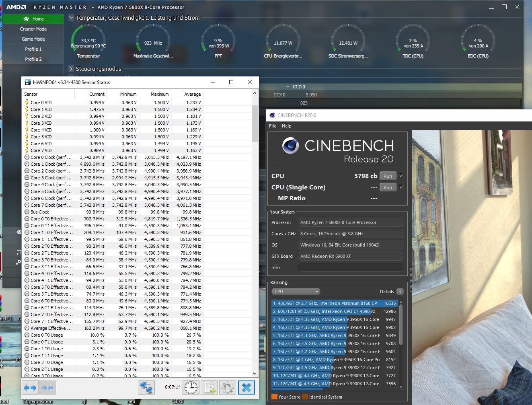Image resolution: width=532 pixels, height=405 pixels.
Task: Expand the Steuerungsmodus section
Action: tap(71, 69)
